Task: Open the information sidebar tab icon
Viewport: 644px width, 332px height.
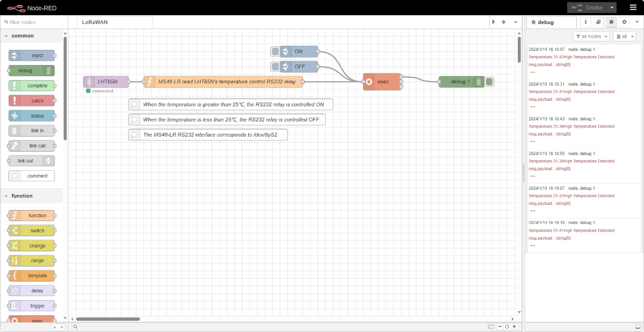Action: click(x=586, y=22)
